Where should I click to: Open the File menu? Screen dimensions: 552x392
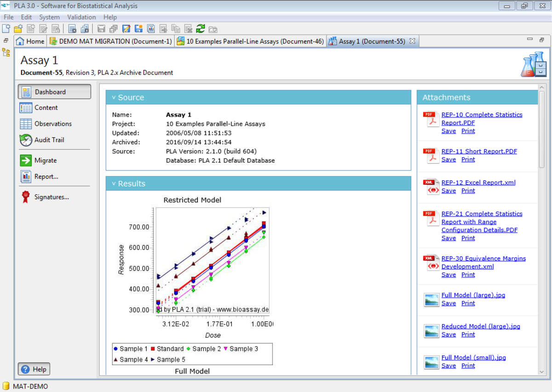tap(8, 17)
